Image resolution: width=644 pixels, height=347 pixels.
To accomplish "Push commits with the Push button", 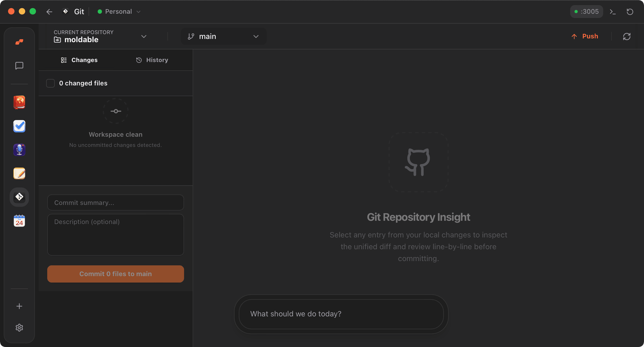I will [x=585, y=36].
